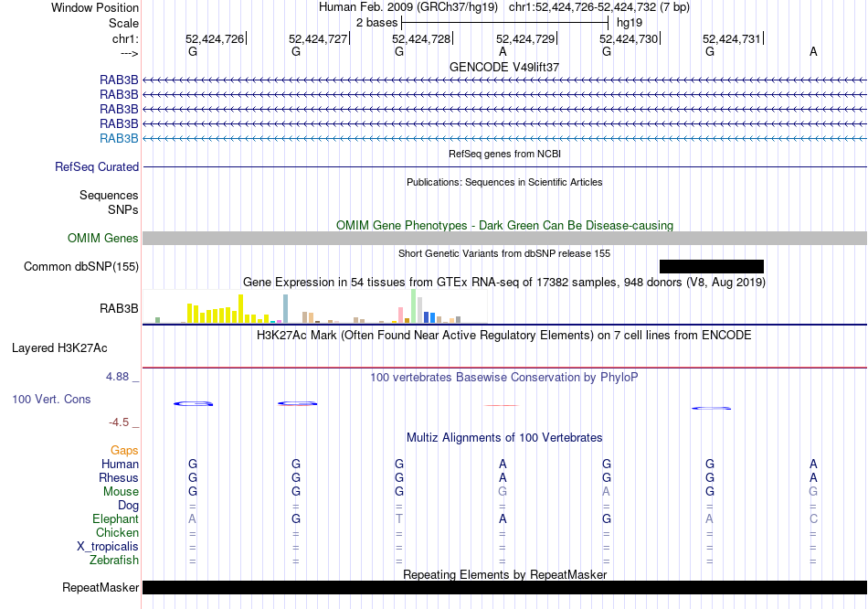This screenshot has height=609, width=868.
Task: Click the Elephant row T base
Action: click(x=399, y=519)
